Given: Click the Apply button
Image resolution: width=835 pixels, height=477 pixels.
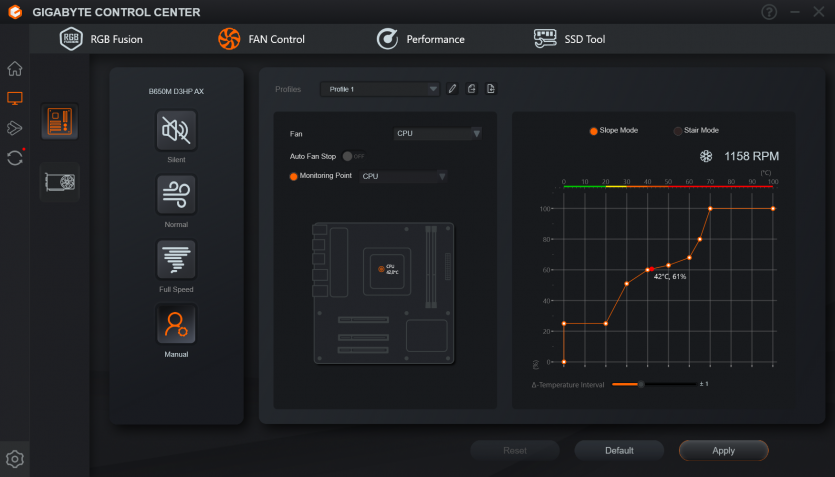Looking at the screenshot, I should click(723, 450).
